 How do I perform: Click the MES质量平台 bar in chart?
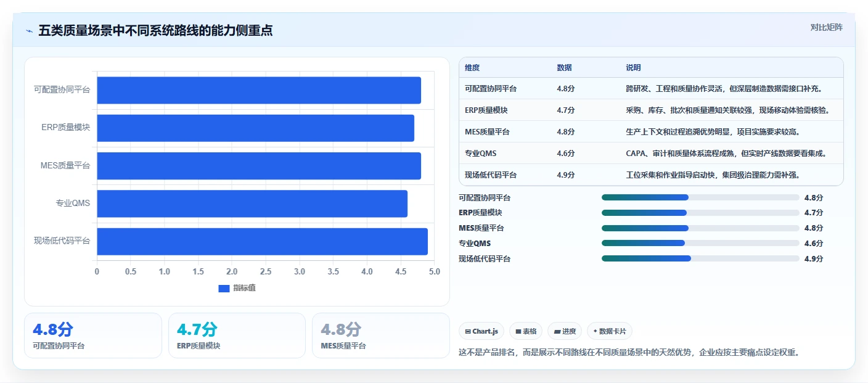click(259, 166)
